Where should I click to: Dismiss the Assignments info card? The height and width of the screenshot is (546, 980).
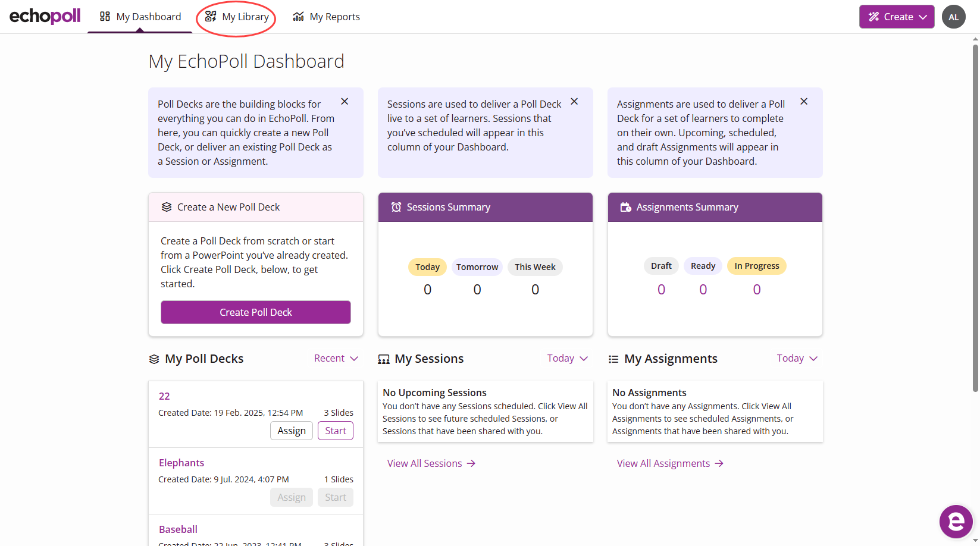(x=804, y=102)
